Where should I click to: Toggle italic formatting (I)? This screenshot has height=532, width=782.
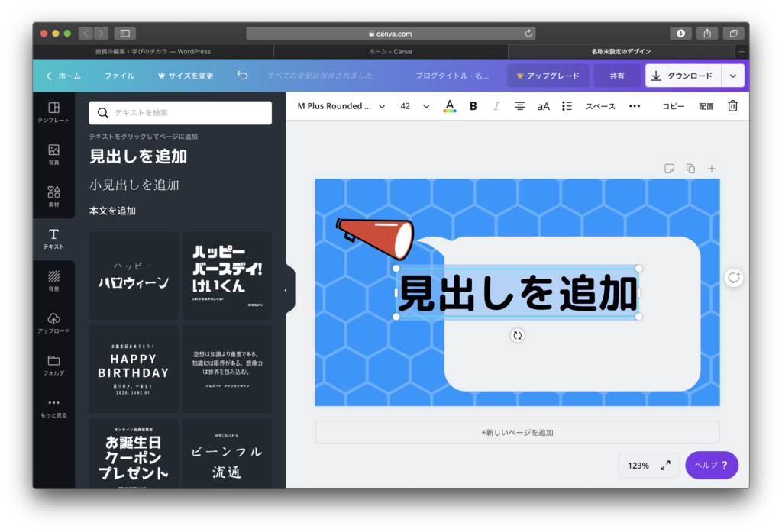pos(496,105)
